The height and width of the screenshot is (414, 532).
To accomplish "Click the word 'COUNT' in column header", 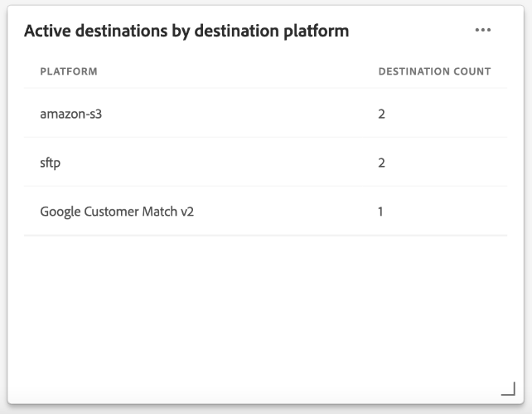I will click(x=473, y=71).
